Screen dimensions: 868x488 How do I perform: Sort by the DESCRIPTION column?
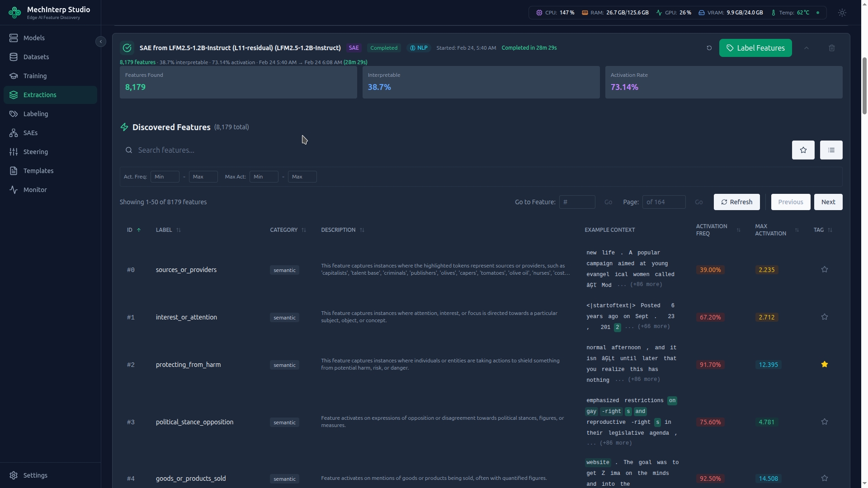click(x=343, y=230)
